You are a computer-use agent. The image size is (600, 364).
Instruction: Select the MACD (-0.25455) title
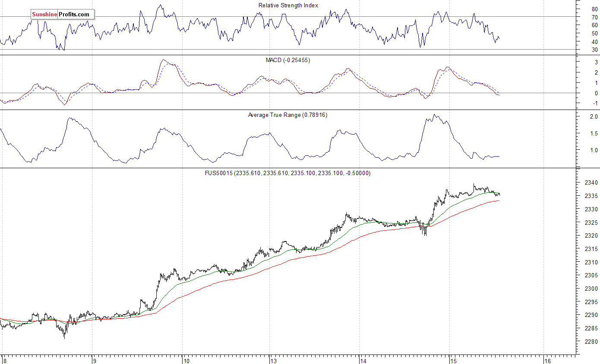coord(287,60)
